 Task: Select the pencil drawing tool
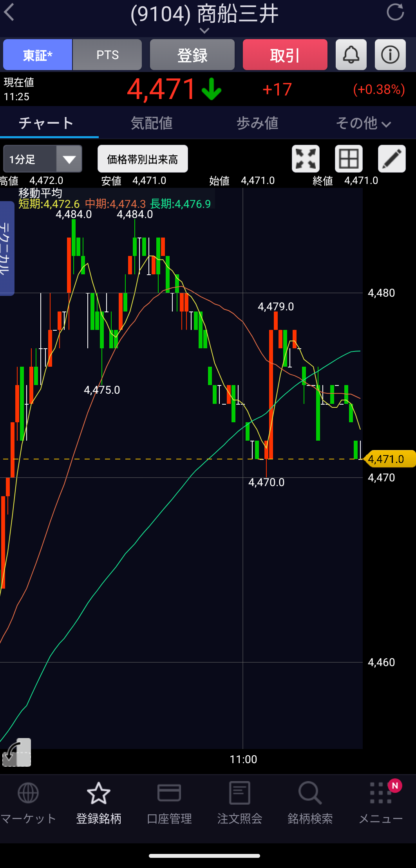click(392, 159)
